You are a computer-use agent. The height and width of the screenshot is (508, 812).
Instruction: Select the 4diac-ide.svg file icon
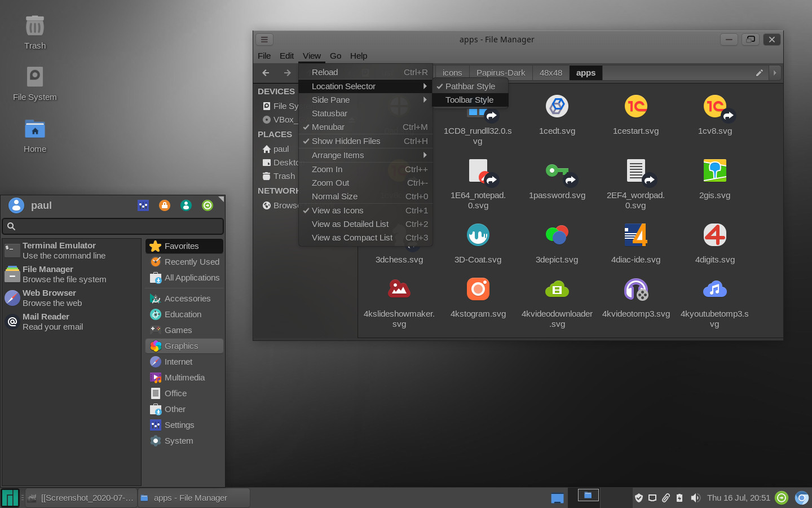coord(636,235)
